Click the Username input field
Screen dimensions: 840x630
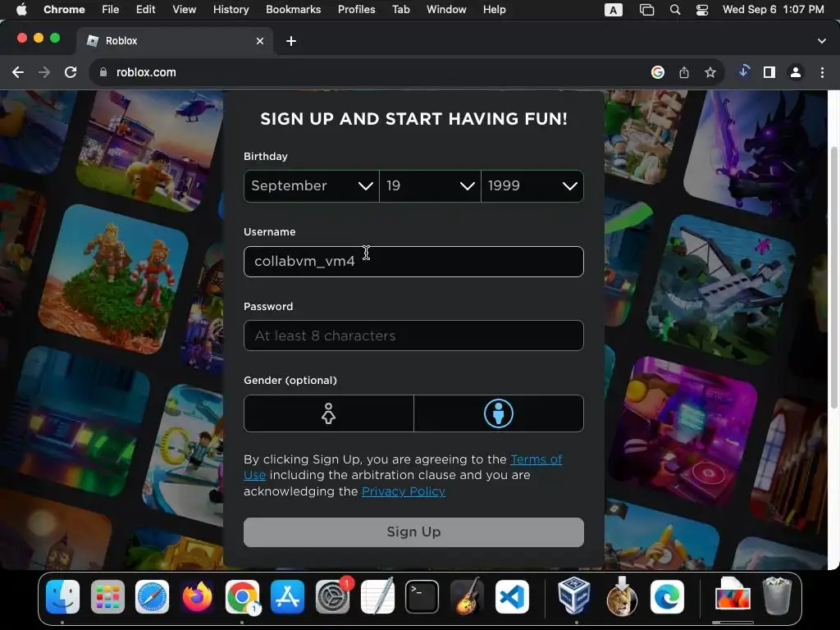pos(413,262)
